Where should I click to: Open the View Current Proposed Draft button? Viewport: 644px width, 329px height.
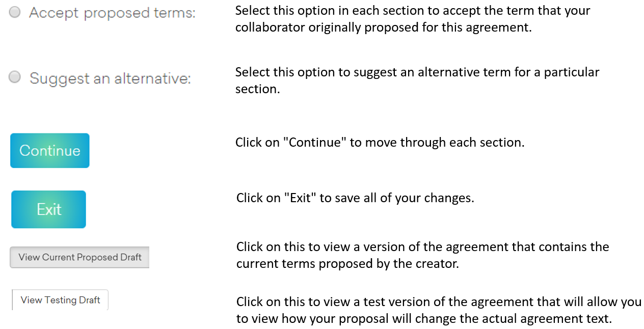(x=80, y=257)
